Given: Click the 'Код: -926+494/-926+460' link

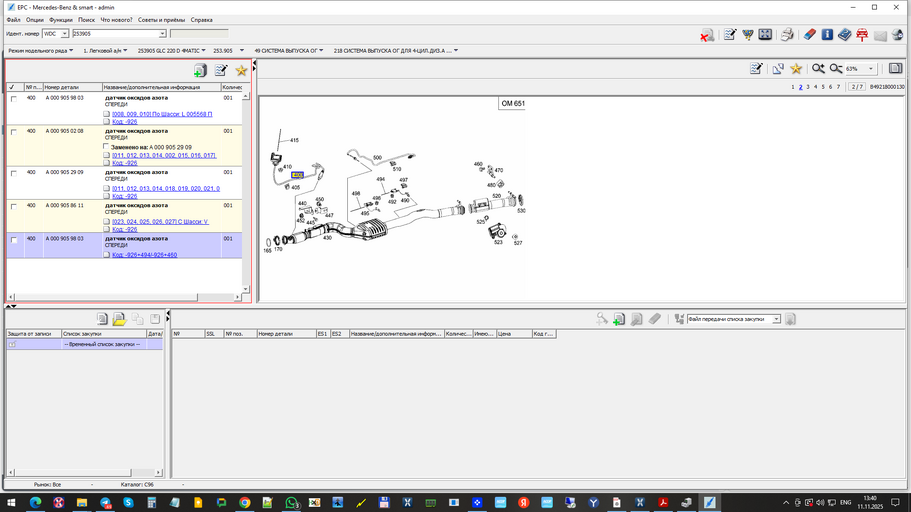Looking at the screenshot, I should click(145, 255).
